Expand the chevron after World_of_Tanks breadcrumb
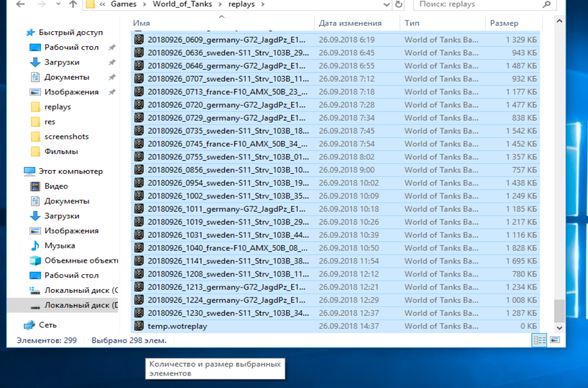This screenshot has width=588, height=388. [220, 5]
